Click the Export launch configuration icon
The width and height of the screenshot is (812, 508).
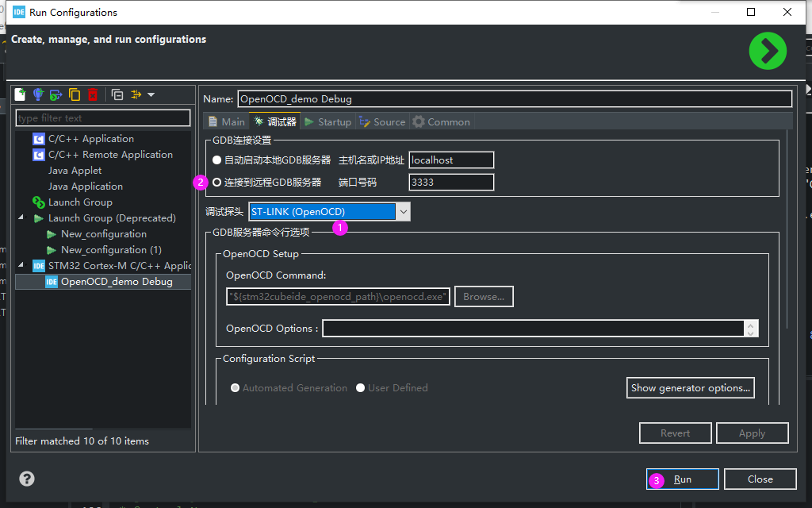56,94
